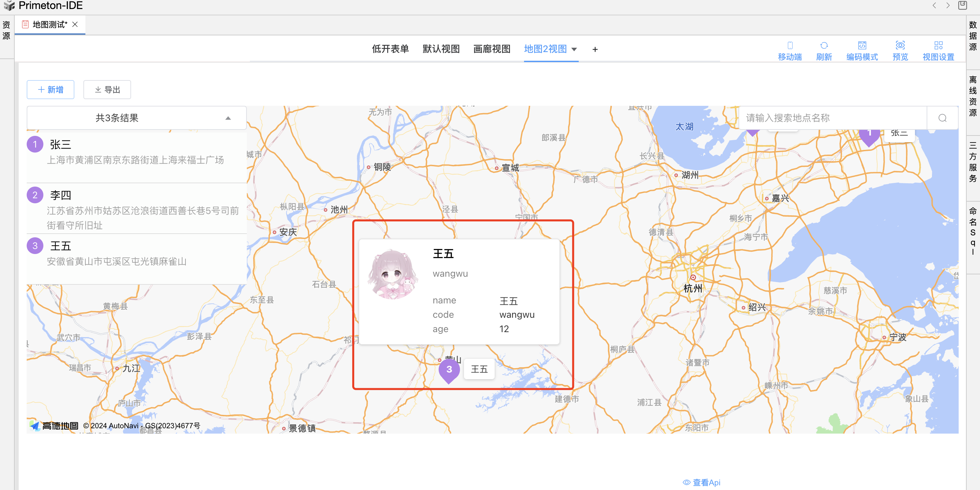The height and width of the screenshot is (490, 980).
Task: Open the 地图2视图 dropdown arrow
Action: [x=574, y=49]
